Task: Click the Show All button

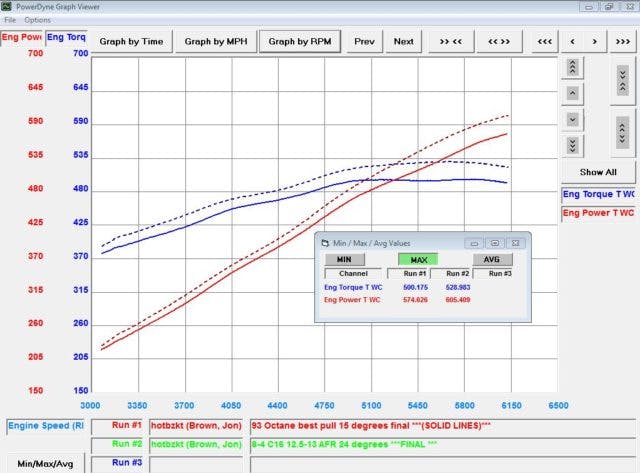Action: tap(598, 172)
